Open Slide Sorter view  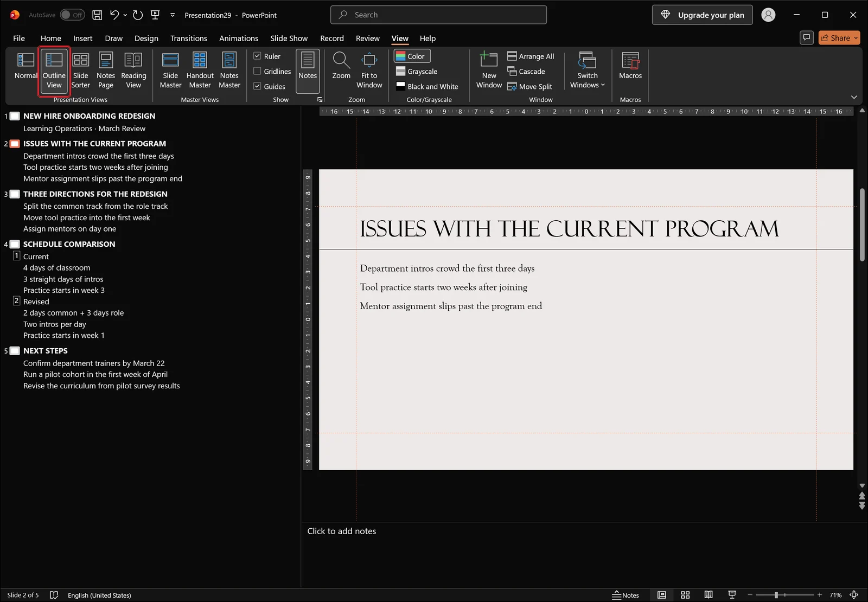click(x=80, y=69)
